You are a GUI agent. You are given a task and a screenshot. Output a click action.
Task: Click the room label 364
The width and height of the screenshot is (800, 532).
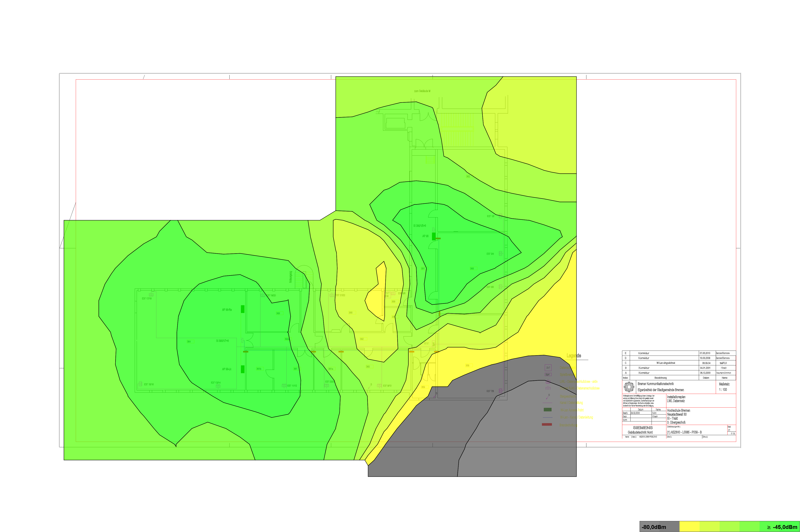coord(189,342)
